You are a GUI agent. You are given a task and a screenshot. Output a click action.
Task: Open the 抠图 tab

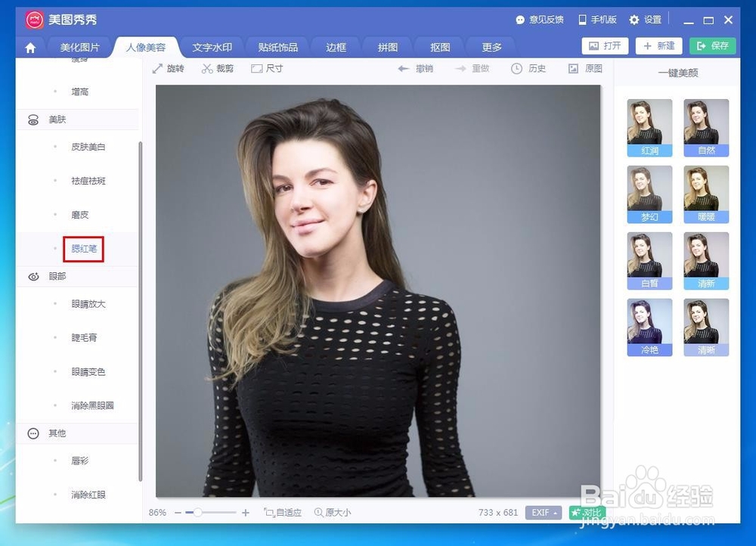440,48
